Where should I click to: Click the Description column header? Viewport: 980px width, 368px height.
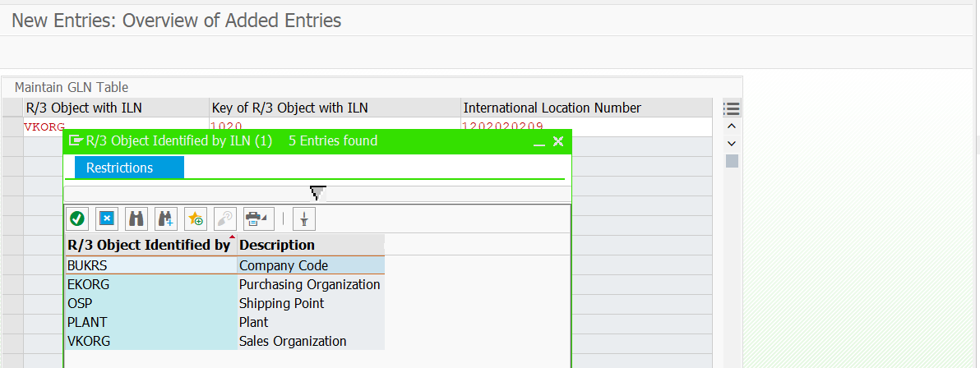(x=312, y=244)
